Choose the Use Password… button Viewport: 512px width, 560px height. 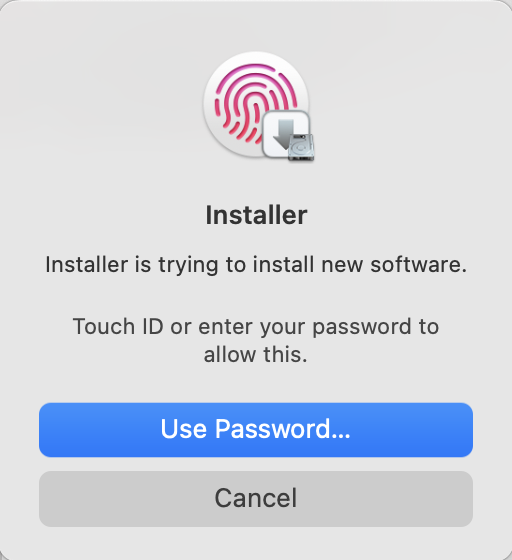(x=256, y=430)
